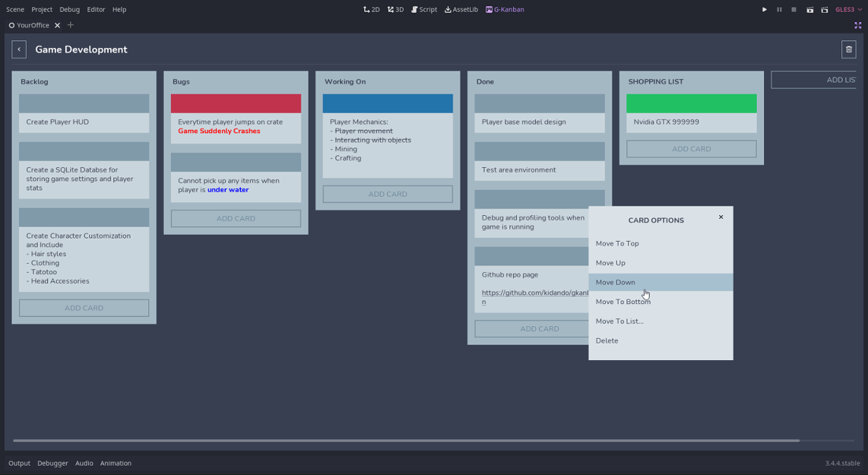Open the Debug menu
868x475 pixels.
[x=70, y=9]
